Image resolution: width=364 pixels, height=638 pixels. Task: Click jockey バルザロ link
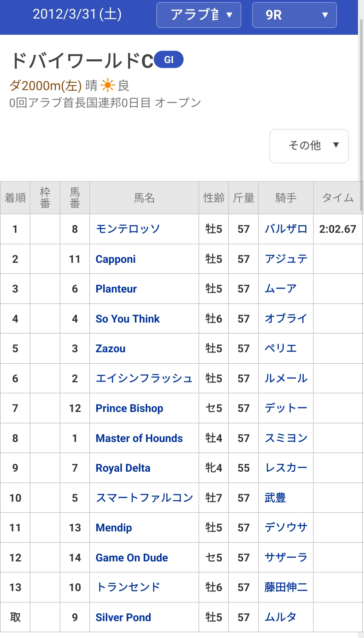[x=286, y=229]
